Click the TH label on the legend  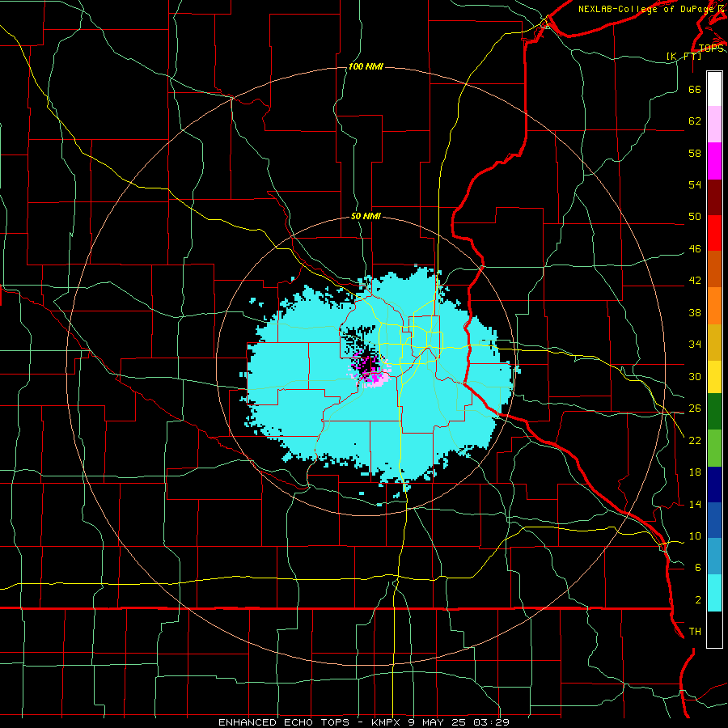pos(695,631)
